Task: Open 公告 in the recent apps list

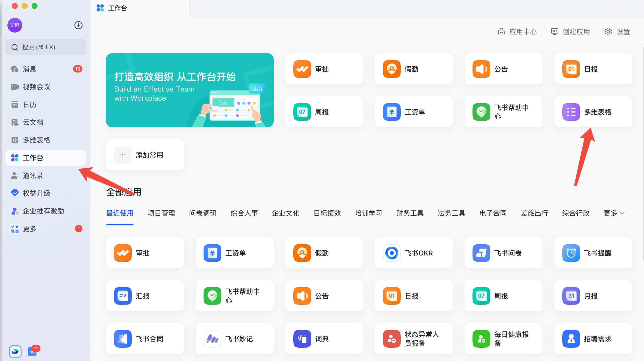Action: pyautogui.click(x=324, y=296)
